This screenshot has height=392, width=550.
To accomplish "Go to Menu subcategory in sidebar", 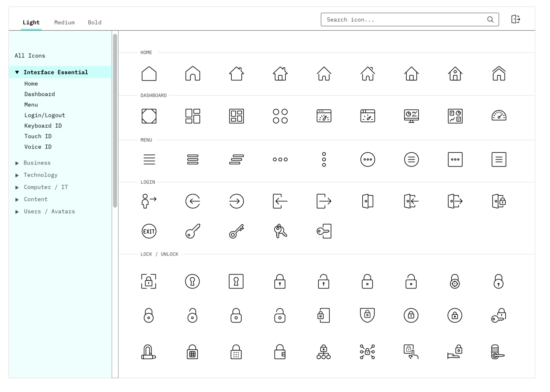I will click(x=31, y=105).
